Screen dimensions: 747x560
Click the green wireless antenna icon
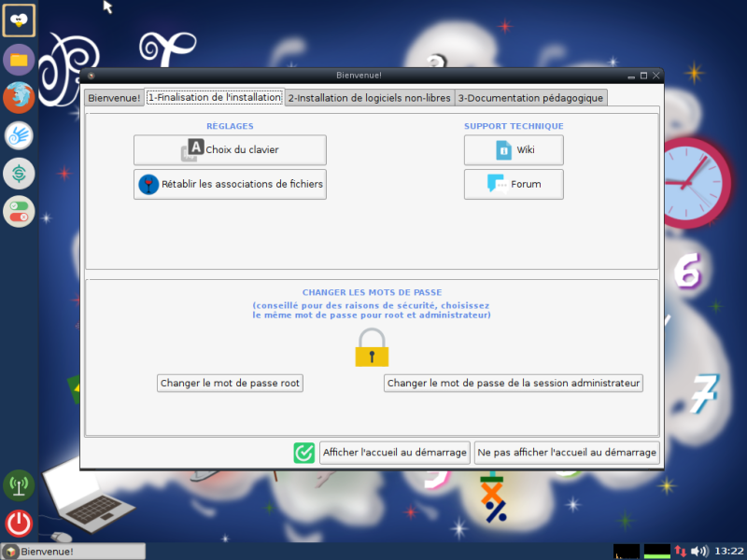19,485
